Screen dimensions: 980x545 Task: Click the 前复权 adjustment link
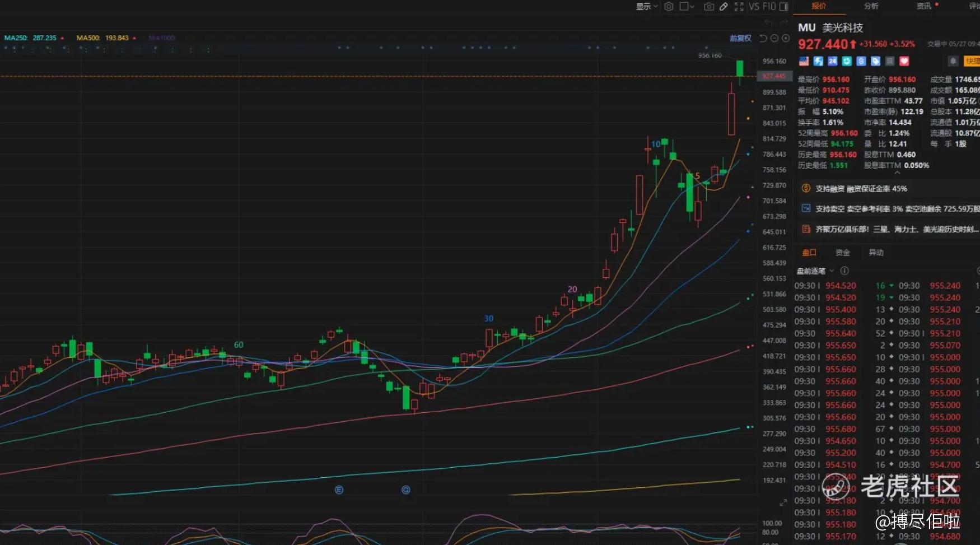tap(740, 38)
